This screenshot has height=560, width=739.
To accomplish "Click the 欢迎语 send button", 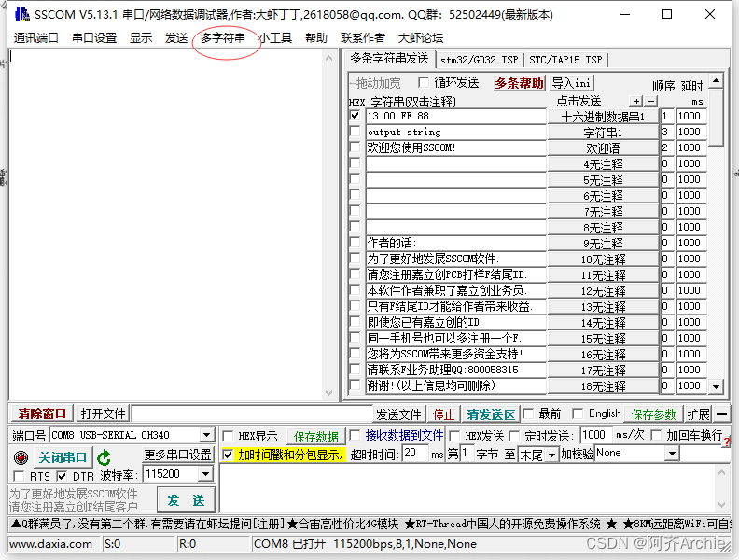I will [603, 148].
